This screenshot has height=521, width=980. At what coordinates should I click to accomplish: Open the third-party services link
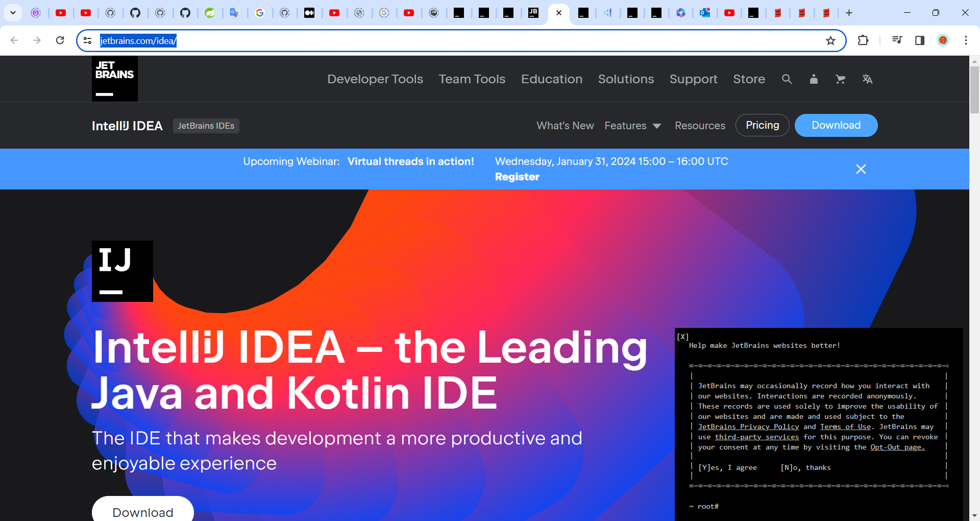pos(757,437)
